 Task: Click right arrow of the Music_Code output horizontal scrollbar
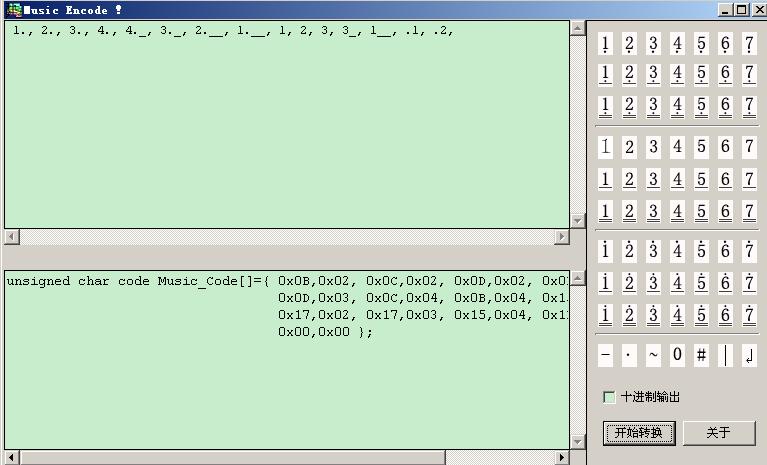coord(562,457)
